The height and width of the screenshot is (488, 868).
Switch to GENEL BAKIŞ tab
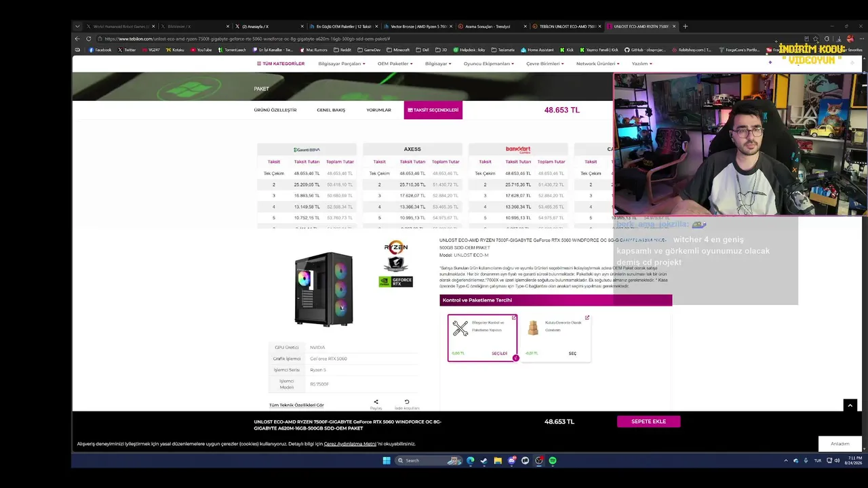pyautogui.click(x=331, y=110)
